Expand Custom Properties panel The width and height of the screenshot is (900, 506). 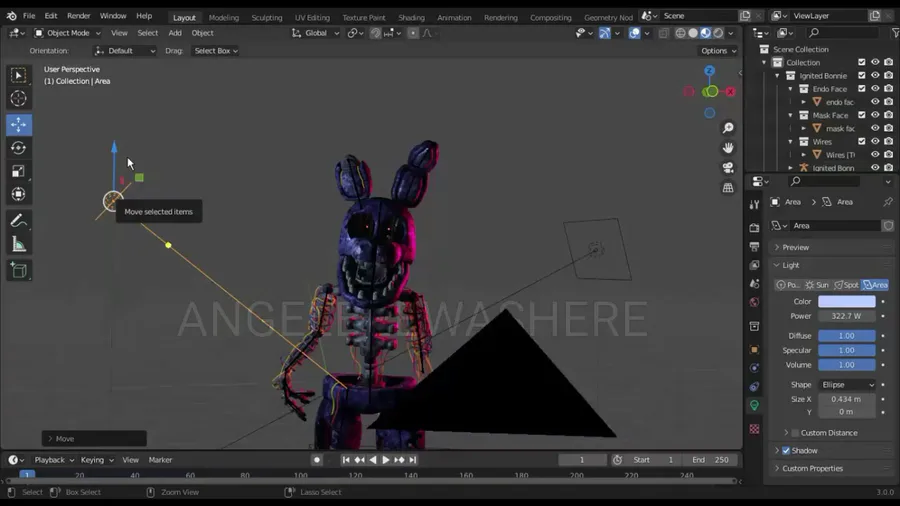pos(831,468)
